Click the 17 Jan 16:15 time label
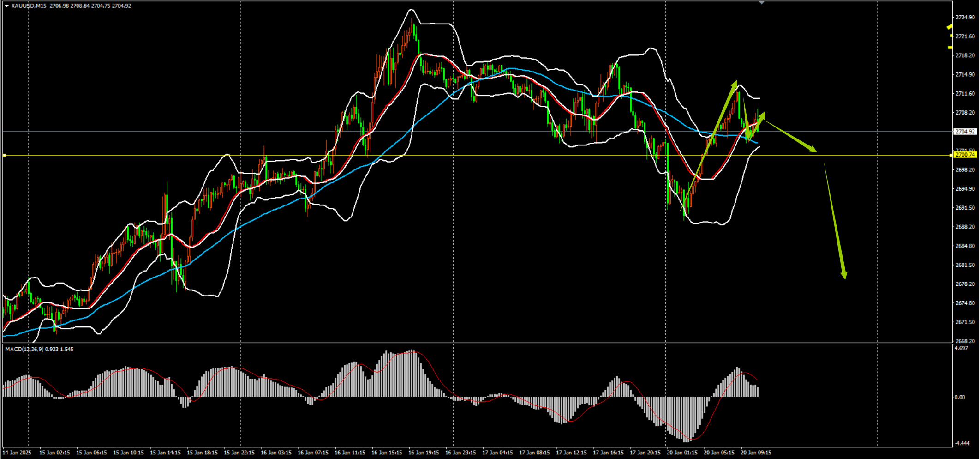 (608, 453)
